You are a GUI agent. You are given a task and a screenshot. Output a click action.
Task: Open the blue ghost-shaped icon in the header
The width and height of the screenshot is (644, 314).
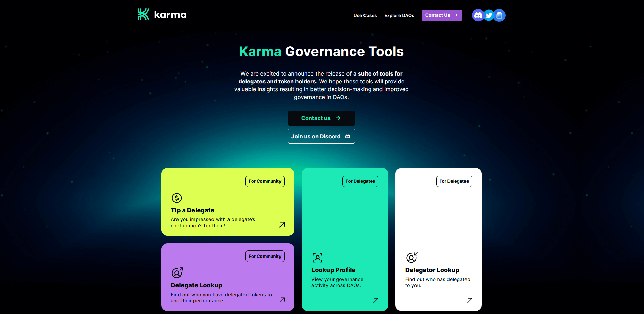click(x=499, y=15)
